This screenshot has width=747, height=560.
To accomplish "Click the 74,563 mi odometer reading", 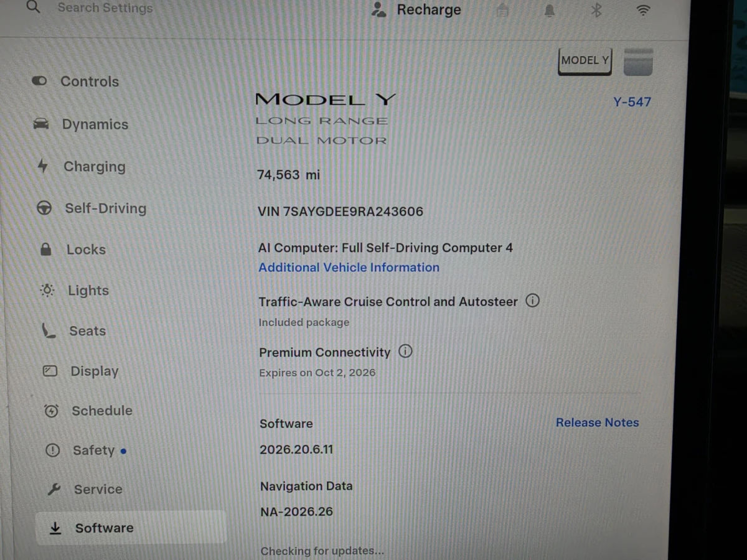I will pyautogui.click(x=288, y=175).
